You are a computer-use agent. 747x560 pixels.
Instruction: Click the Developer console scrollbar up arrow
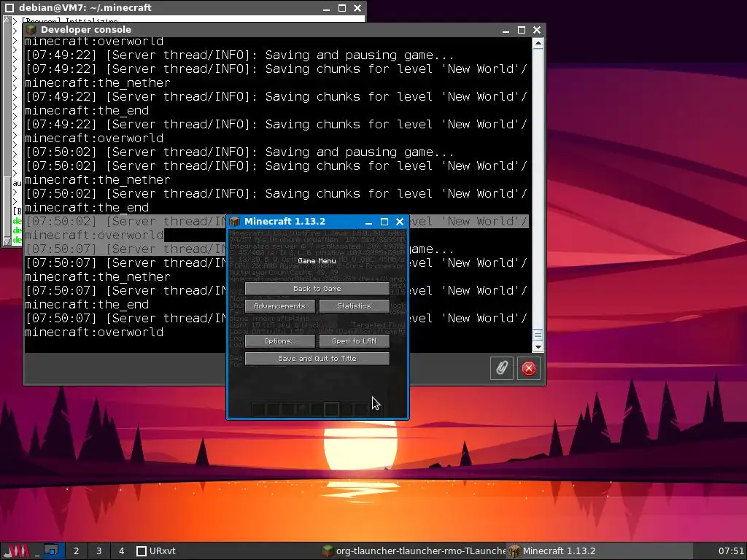pos(538,43)
